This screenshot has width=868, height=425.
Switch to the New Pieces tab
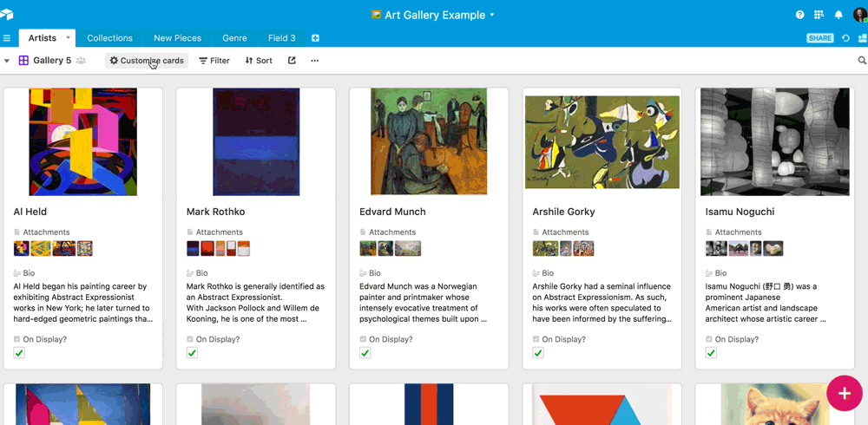point(177,38)
